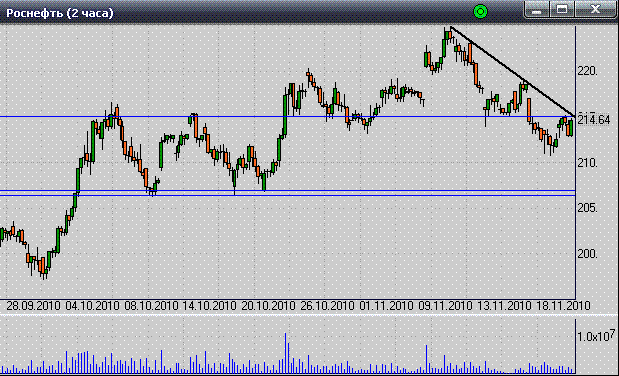Viewport: 619px width, 376px height.
Task: Click the date label 01.11.2010
Action: 386,306
